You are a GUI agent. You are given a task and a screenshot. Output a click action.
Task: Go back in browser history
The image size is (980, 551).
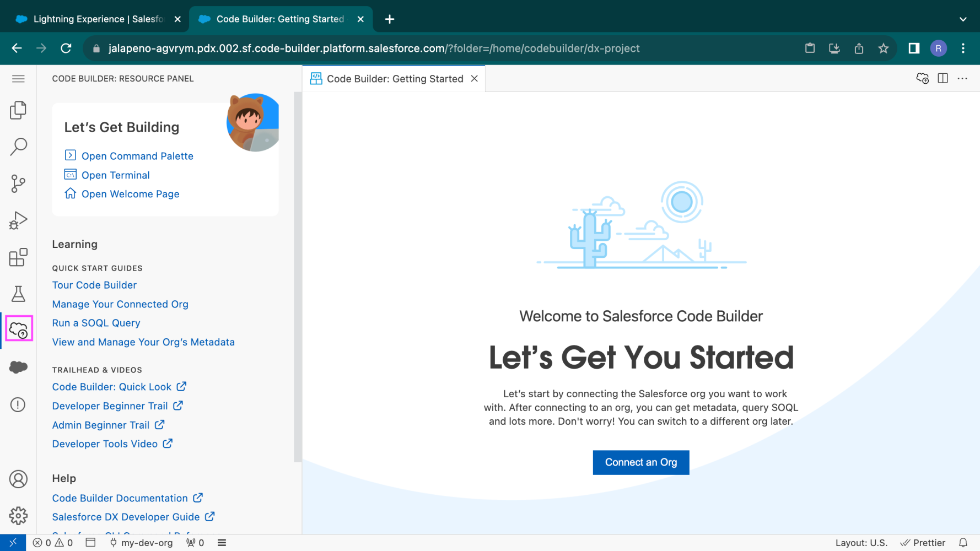[17, 48]
